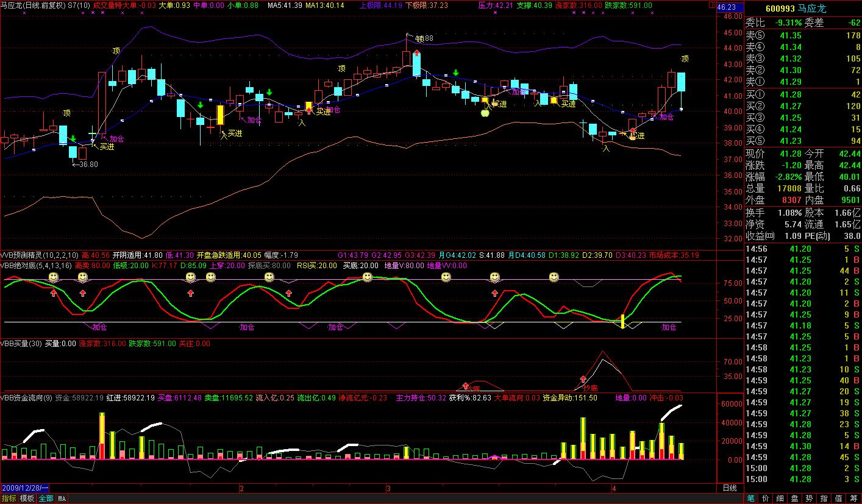
Task: Click the VBB资金流向(9) indicator label
Action: pyautogui.click(x=26, y=398)
